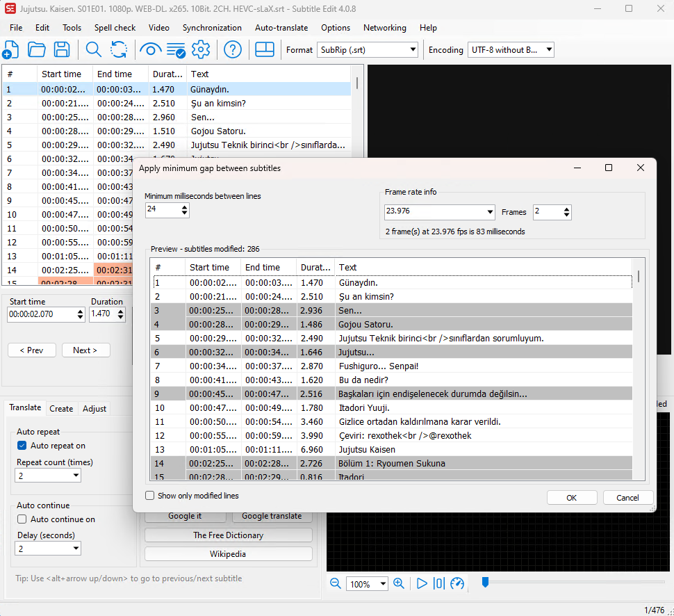The width and height of the screenshot is (674, 616).
Task: Zoom in waveform with plus magnifier
Action: pos(399,584)
